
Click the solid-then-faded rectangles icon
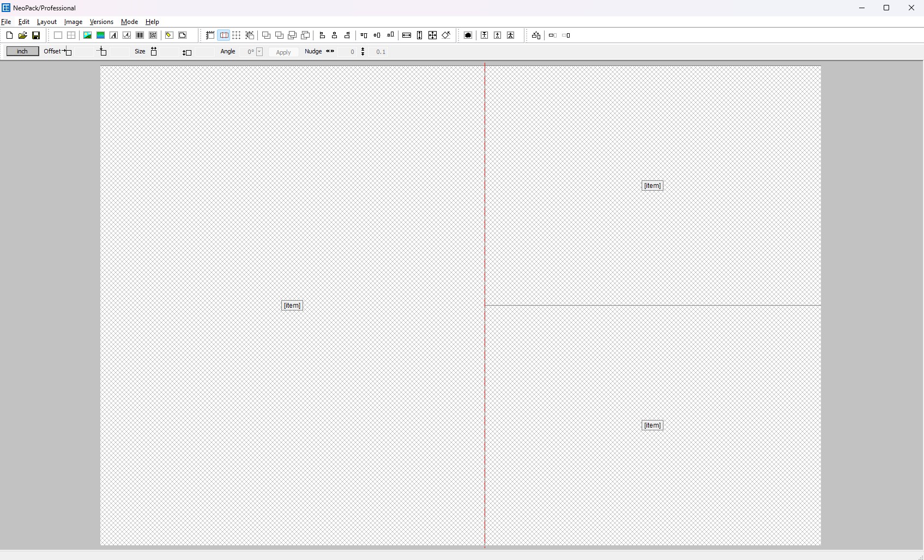(552, 35)
